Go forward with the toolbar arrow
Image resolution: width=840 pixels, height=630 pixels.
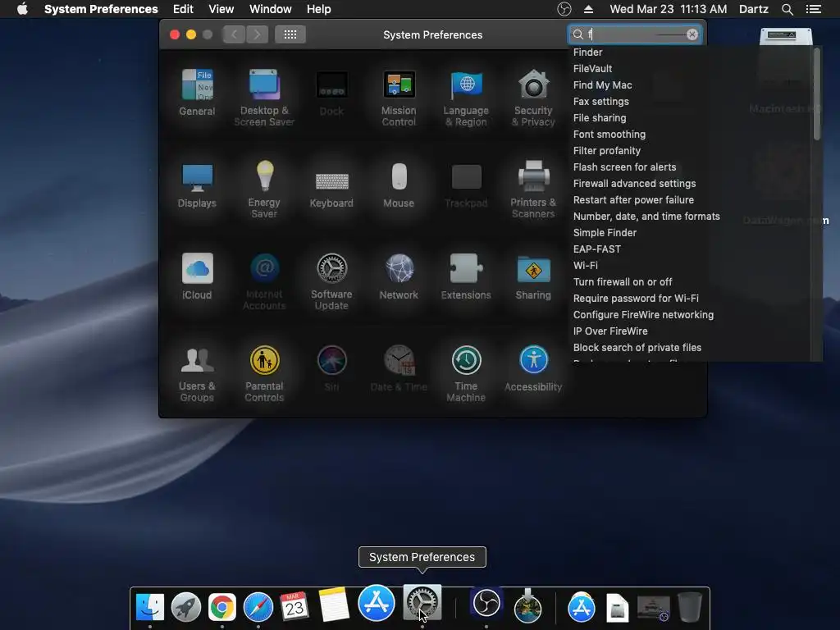pos(257,34)
